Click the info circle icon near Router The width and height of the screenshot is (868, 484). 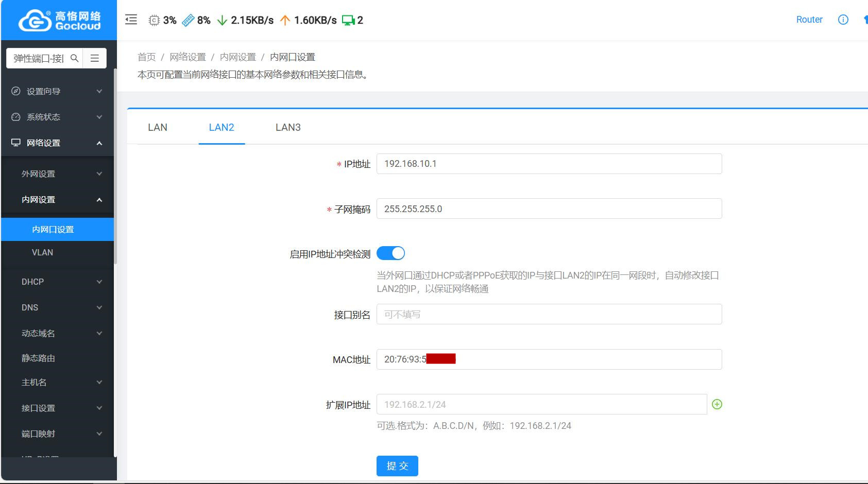(843, 20)
